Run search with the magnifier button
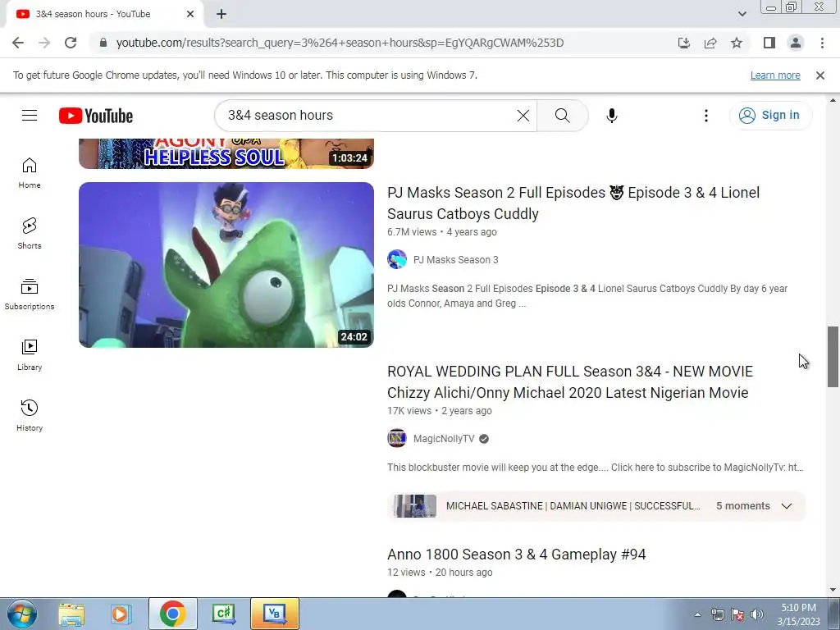Screen dimensions: 840x630 tap(562, 115)
